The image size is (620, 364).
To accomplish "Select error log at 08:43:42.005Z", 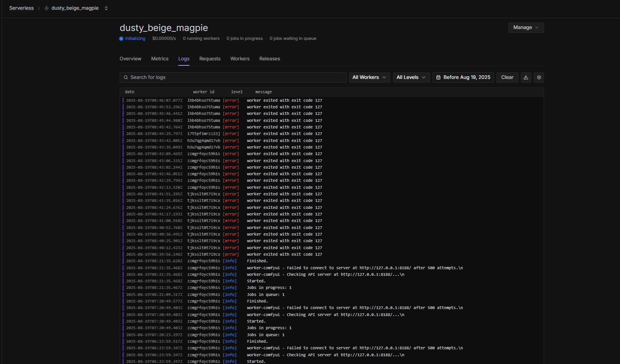I will click(x=332, y=141).
